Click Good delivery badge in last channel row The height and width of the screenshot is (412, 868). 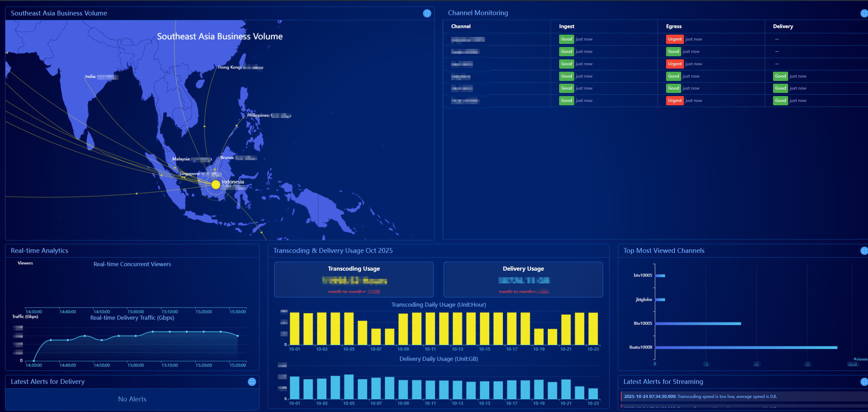[780, 101]
